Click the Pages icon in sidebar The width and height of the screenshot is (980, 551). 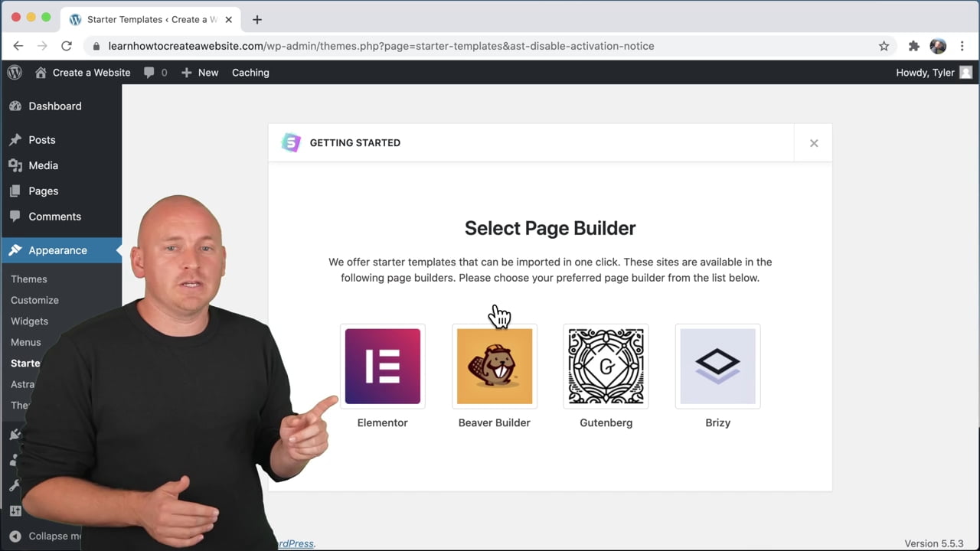[x=15, y=191]
